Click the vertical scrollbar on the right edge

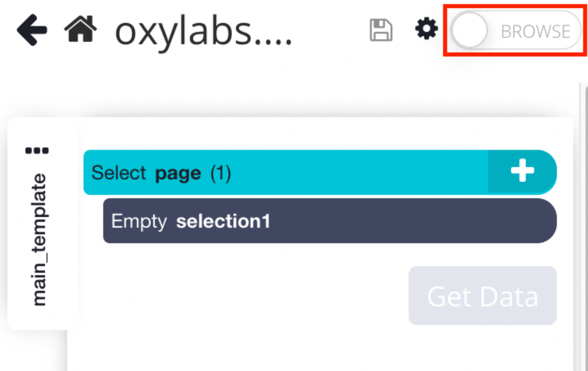(584, 225)
